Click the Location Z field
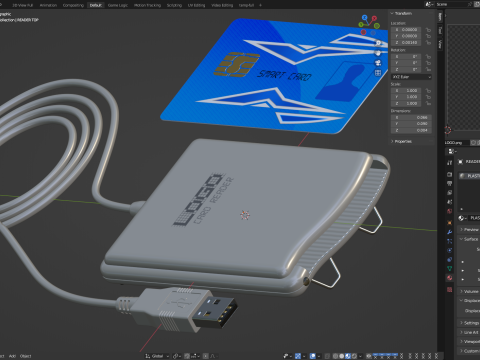Viewport: 480px width, 360px height. 406,43
